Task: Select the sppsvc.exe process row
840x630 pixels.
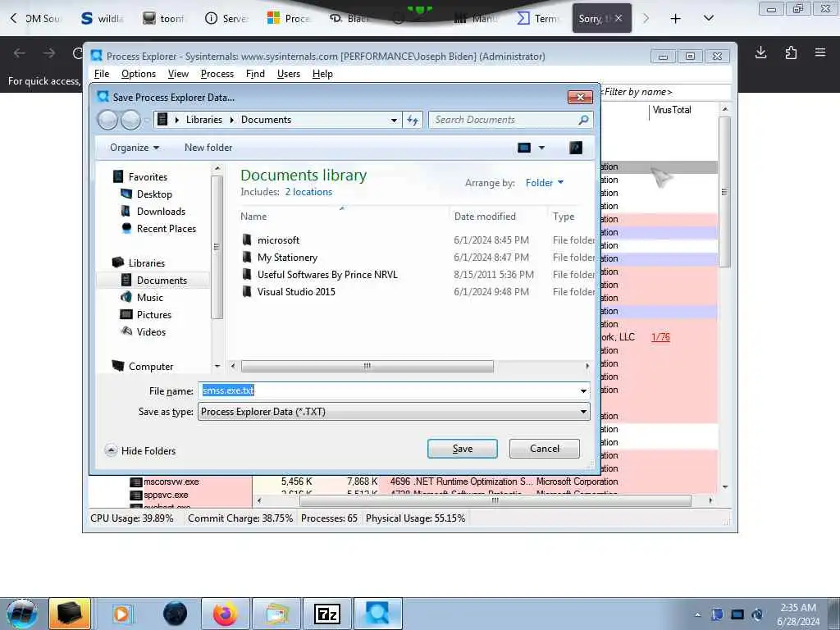Action: (x=166, y=495)
